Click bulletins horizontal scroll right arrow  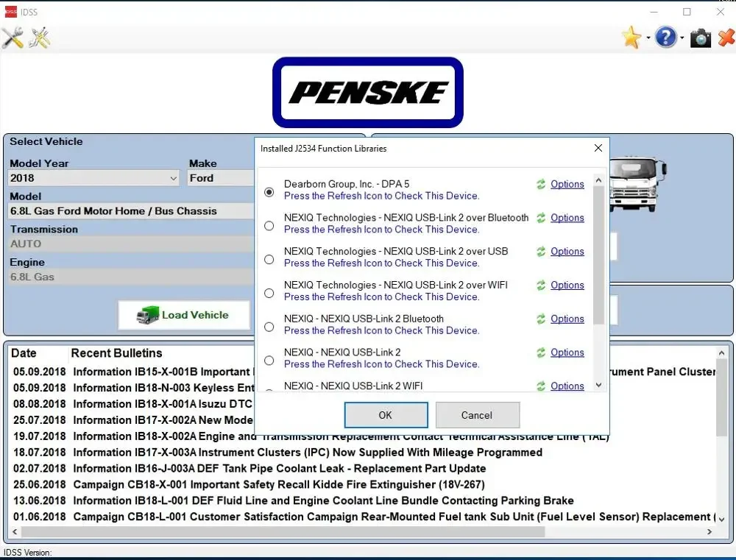click(710, 532)
